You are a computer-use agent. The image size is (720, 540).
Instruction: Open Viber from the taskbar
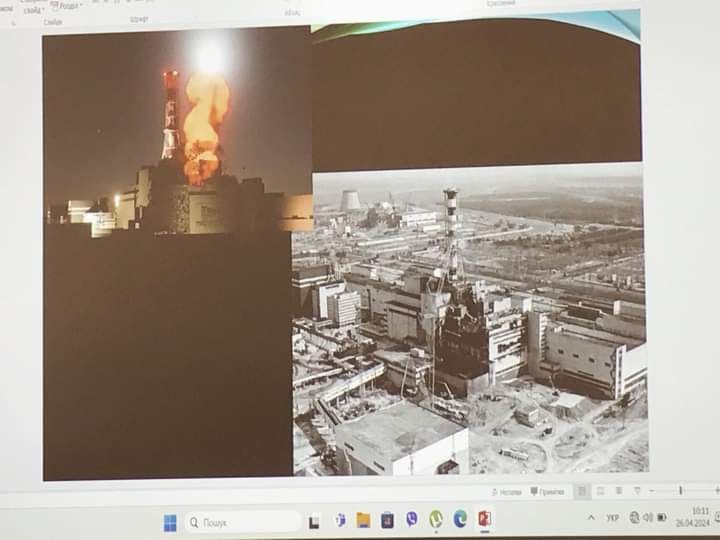(x=412, y=519)
